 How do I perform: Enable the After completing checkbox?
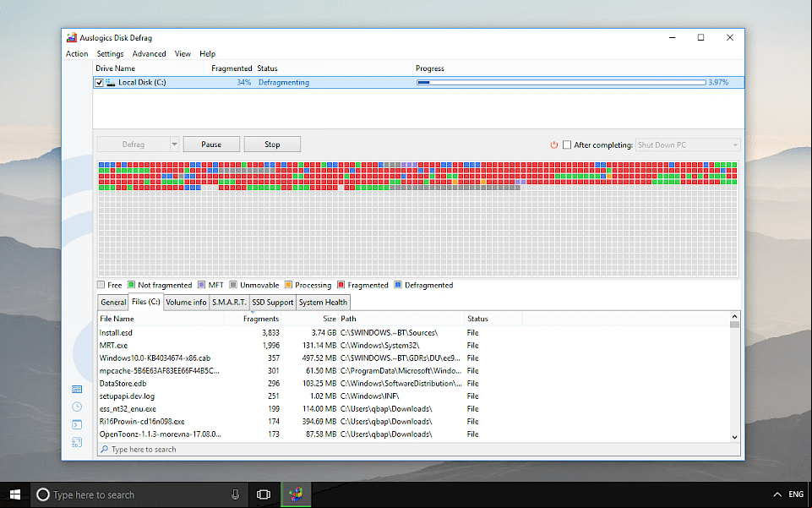tap(567, 145)
